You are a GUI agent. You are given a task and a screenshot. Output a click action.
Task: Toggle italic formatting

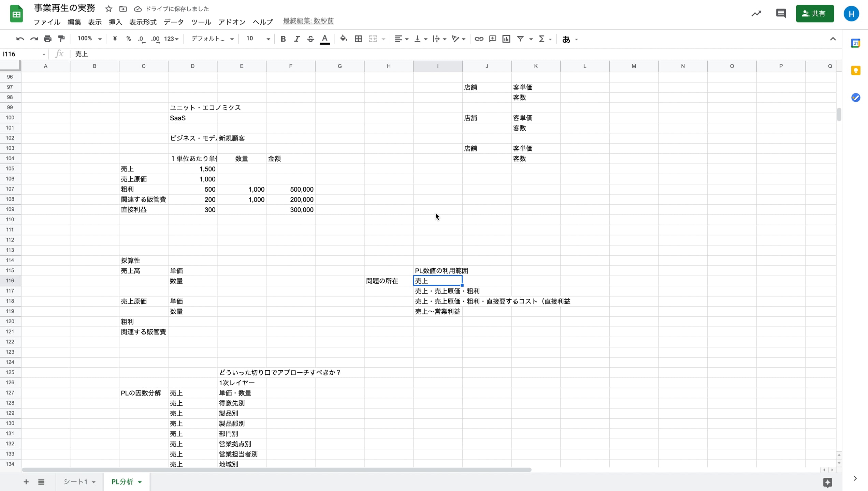coord(296,39)
